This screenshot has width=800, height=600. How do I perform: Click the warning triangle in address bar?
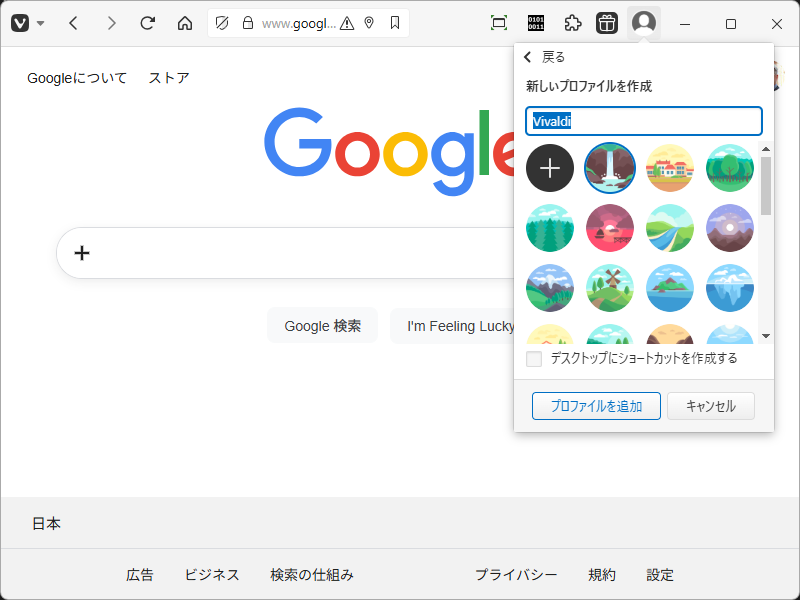point(347,23)
